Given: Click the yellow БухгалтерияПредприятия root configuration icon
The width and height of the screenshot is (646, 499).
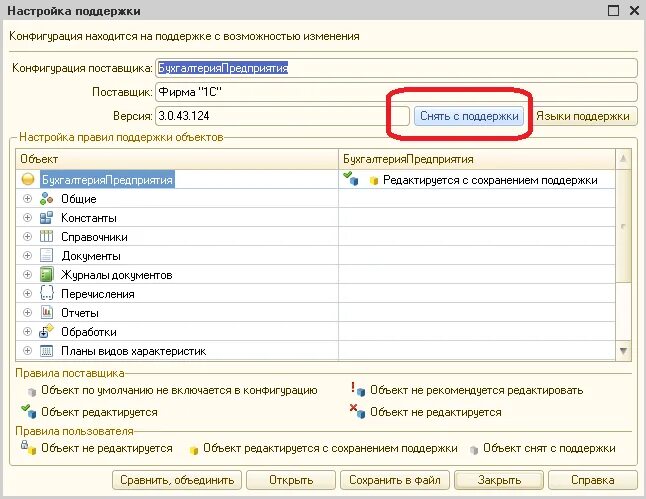Looking at the screenshot, I should pyautogui.click(x=28, y=180).
